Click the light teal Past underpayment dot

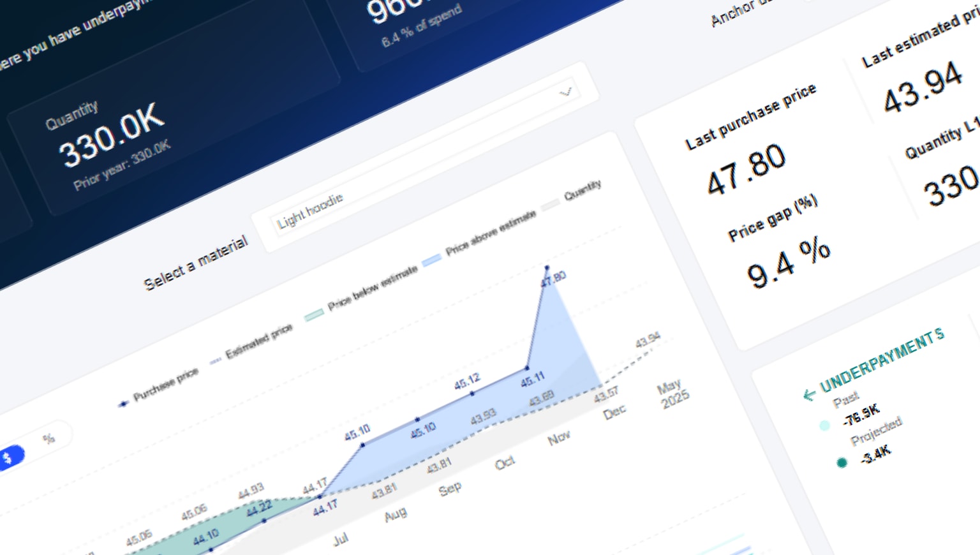point(824,425)
